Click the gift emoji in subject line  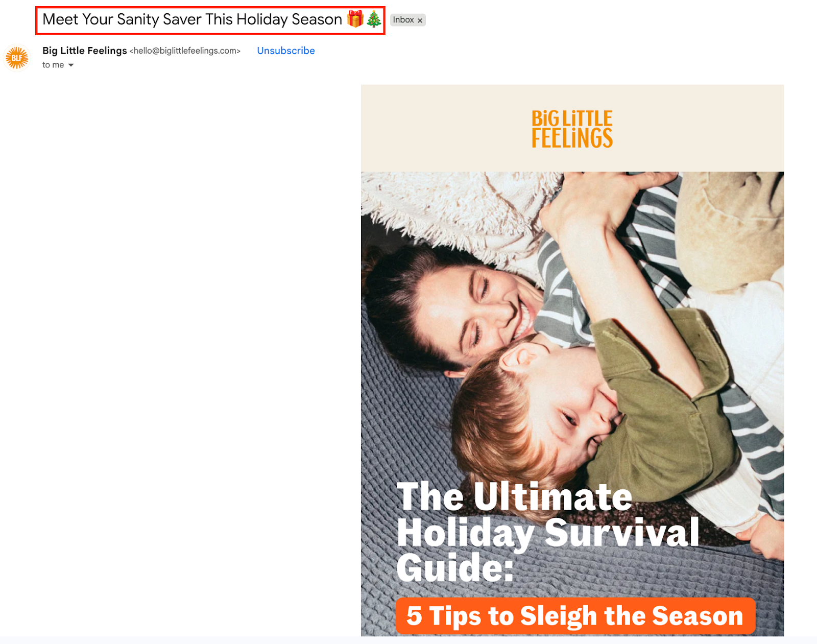click(355, 19)
